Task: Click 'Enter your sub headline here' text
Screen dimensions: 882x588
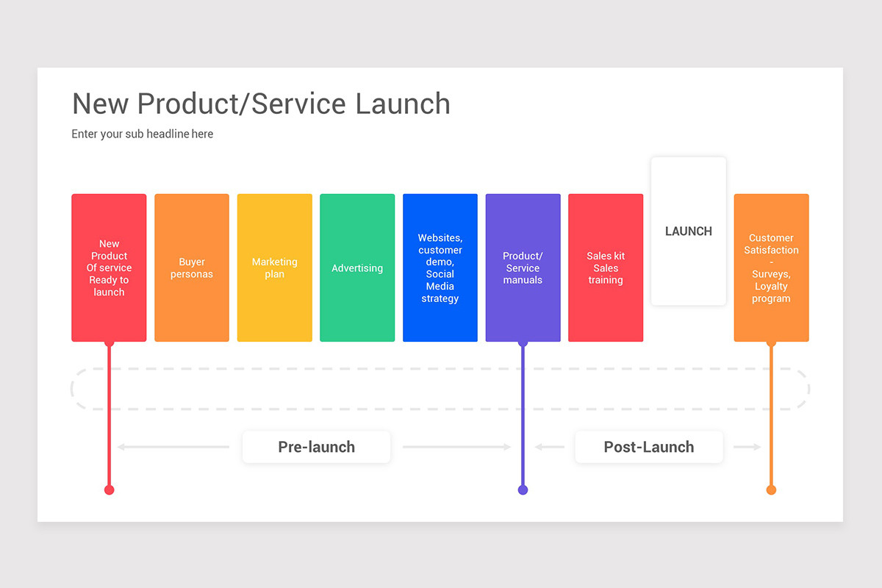Action: pyautogui.click(x=142, y=134)
